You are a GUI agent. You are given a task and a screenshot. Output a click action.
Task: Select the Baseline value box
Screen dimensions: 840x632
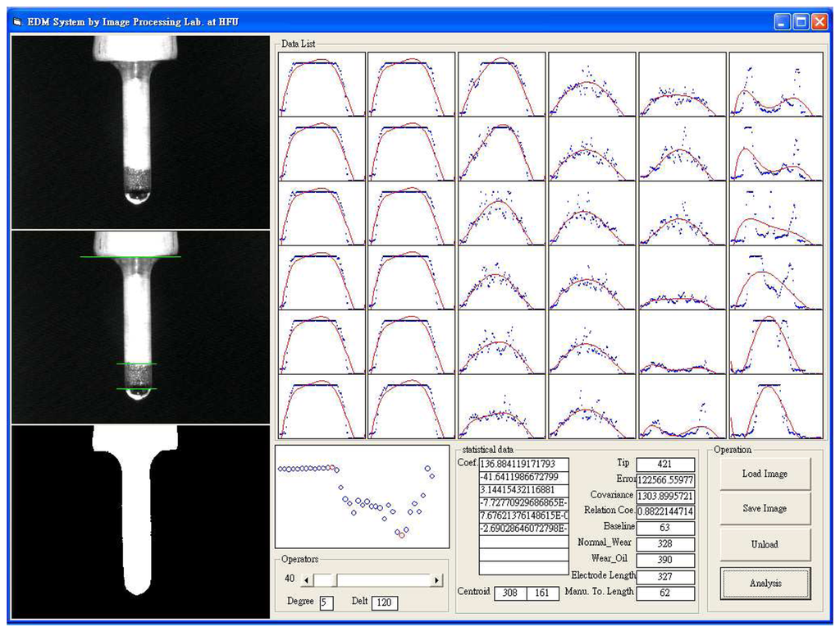coord(664,528)
